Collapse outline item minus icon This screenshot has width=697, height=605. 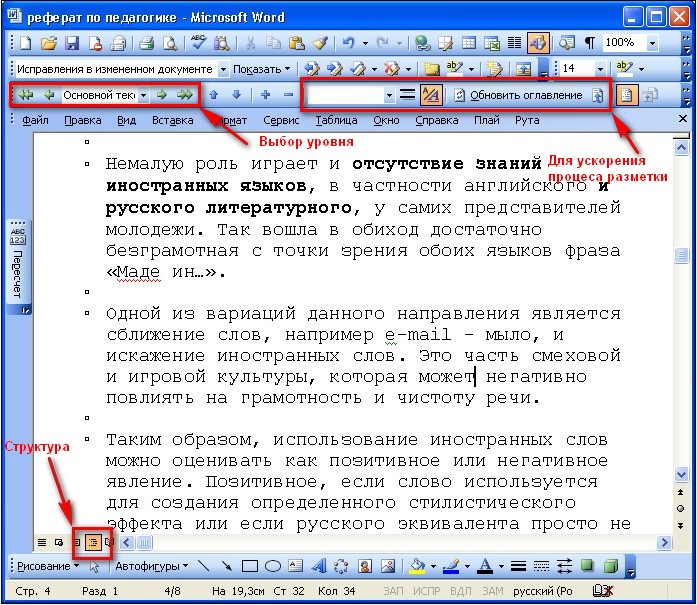click(288, 95)
